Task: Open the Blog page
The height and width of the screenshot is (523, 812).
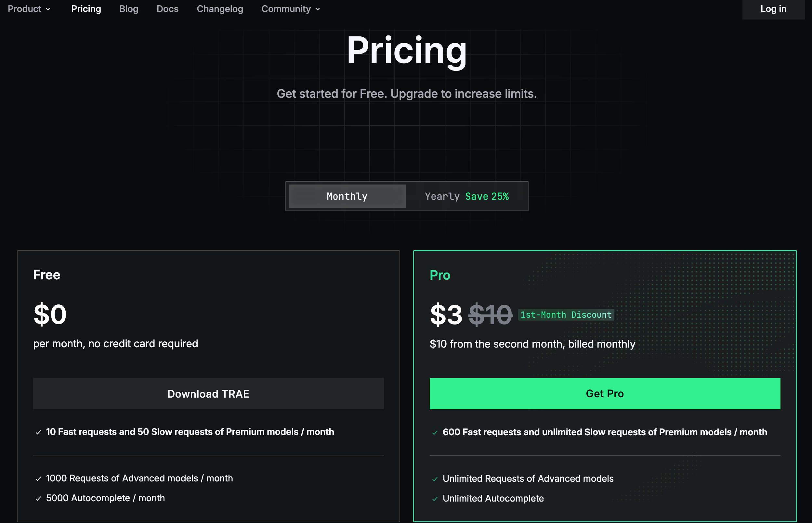Action: (x=129, y=9)
